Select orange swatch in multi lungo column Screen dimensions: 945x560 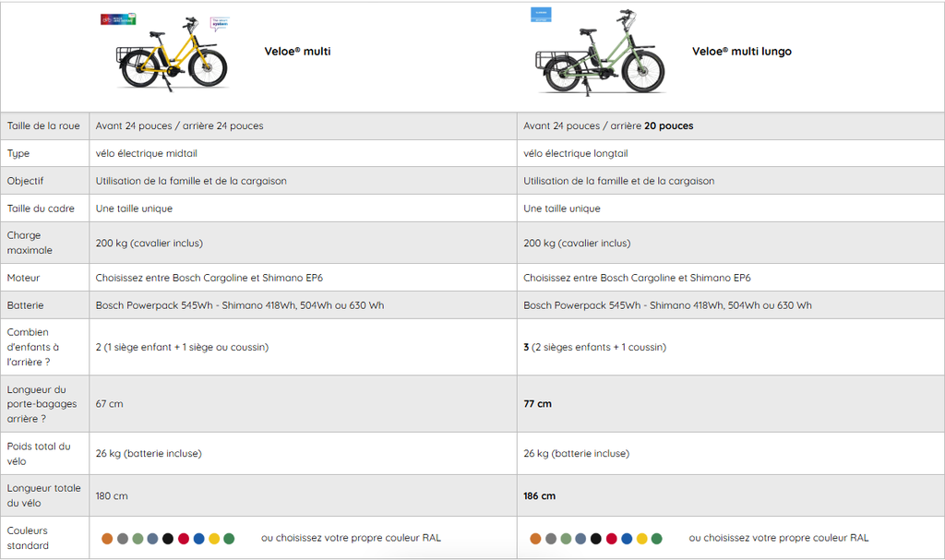coord(536,538)
